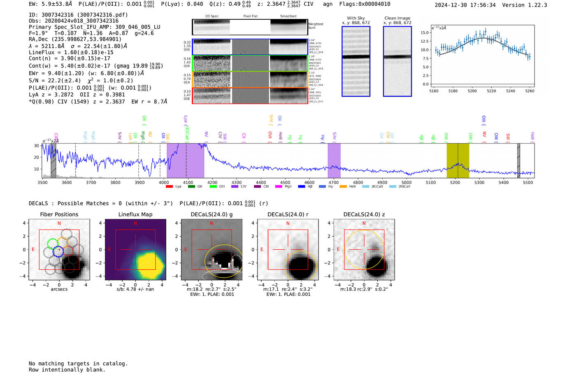The height and width of the screenshot is (392, 576).
Task: Click the m:18.3 rc:2.9" caption under z image
Action: click(364, 290)
